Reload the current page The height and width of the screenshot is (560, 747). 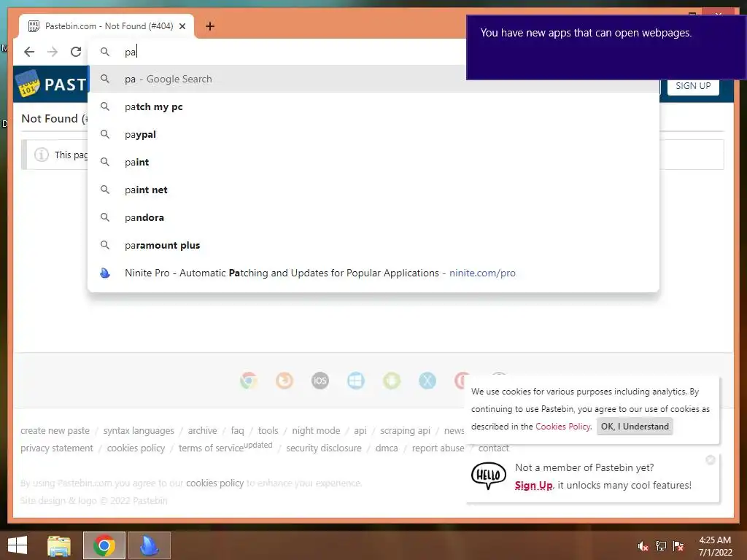point(76,52)
